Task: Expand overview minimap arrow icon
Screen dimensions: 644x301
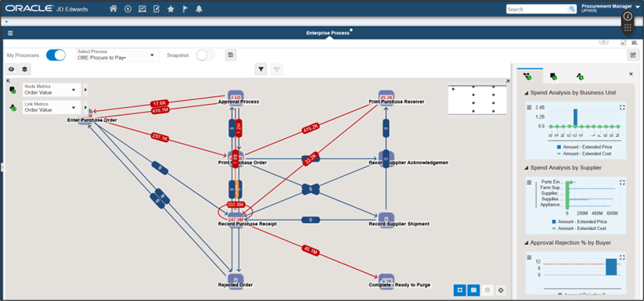Action: (507, 81)
